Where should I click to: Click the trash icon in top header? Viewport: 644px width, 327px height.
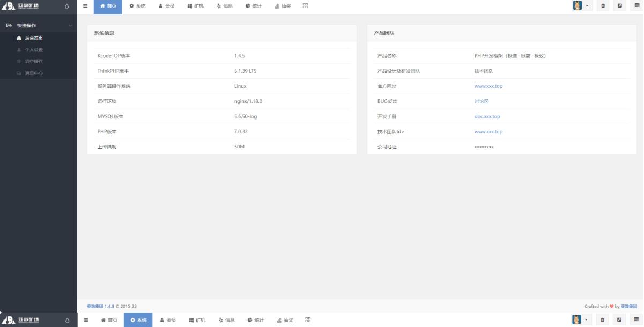[603, 6]
